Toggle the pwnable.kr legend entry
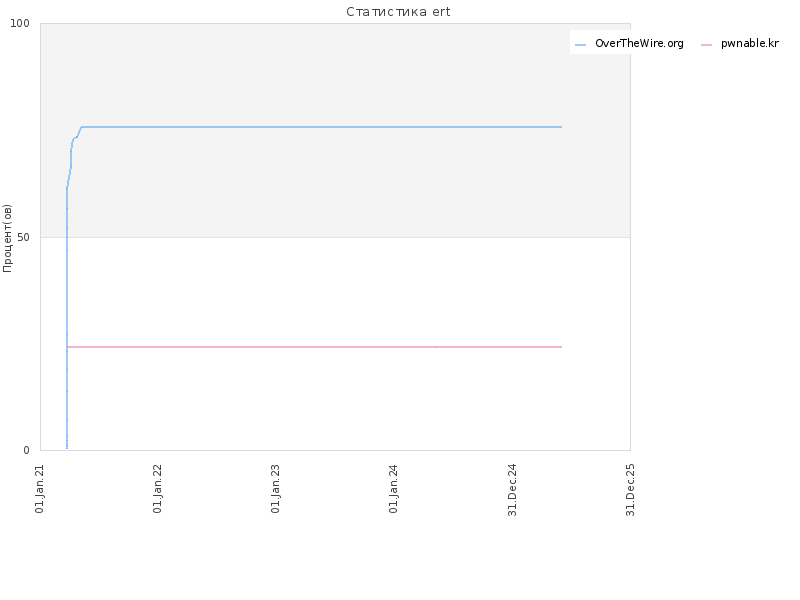This screenshot has width=800, height=600. coord(740,43)
